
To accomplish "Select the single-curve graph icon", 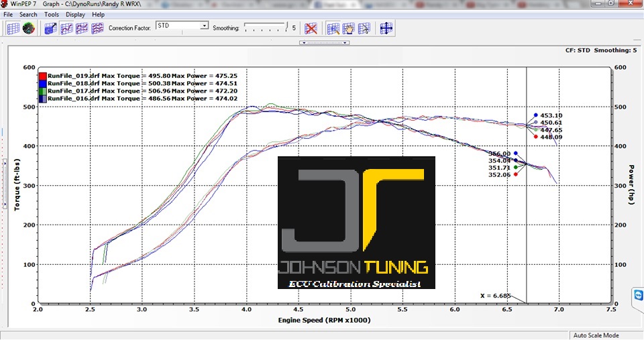I will [66, 28].
